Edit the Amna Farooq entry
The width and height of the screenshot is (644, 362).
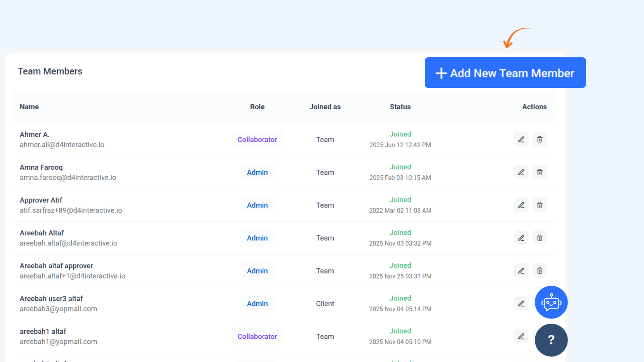pyautogui.click(x=521, y=172)
